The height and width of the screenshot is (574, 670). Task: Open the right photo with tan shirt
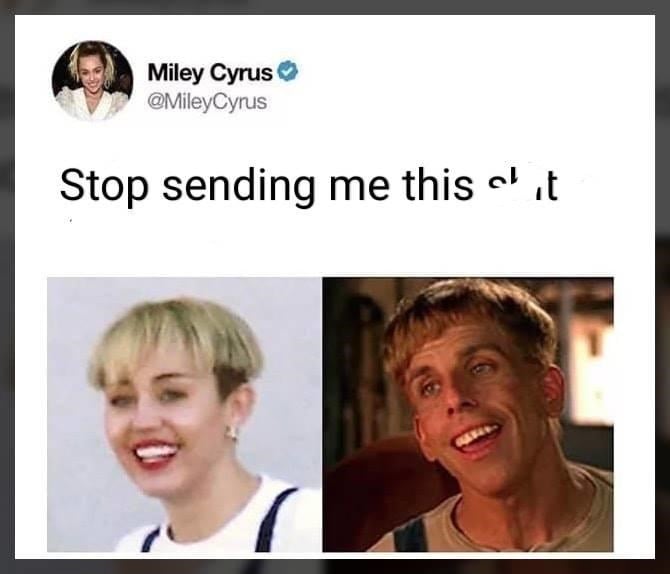468,414
